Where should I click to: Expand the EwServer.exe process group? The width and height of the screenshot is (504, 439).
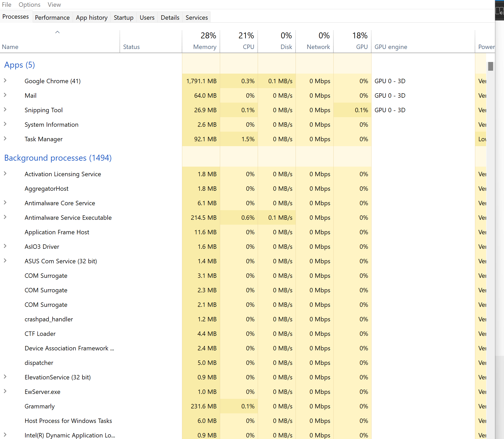[5, 392]
